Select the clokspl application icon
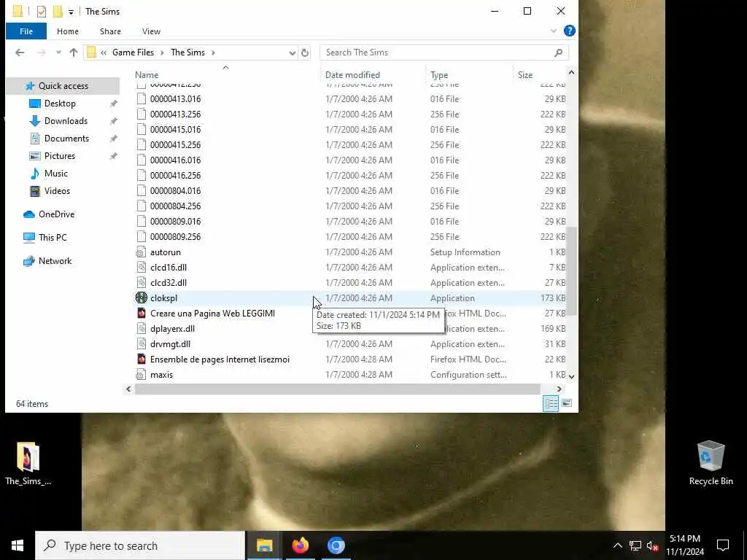This screenshot has width=747, height=560. (x=141, y=298)
